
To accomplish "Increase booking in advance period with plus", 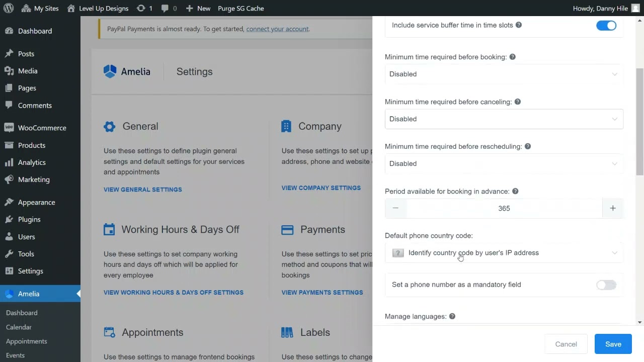I will click(x=613, y=208).
